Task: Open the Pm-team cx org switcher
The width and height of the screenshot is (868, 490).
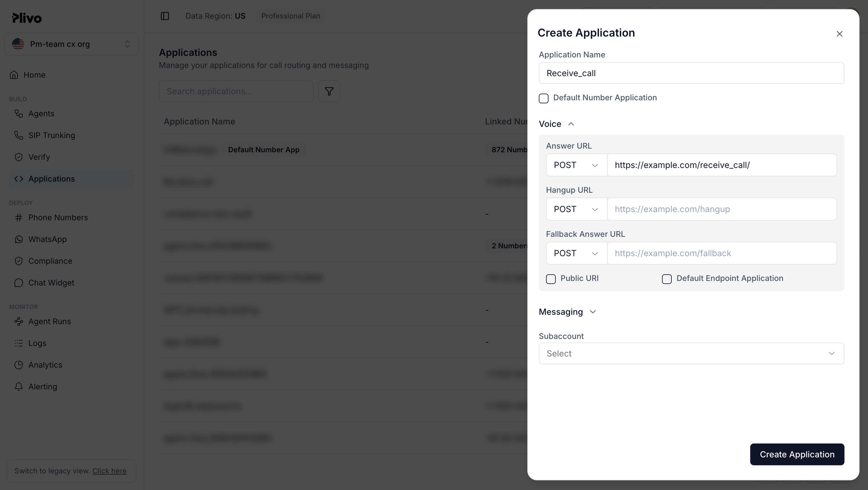Action: click(72, 44)
